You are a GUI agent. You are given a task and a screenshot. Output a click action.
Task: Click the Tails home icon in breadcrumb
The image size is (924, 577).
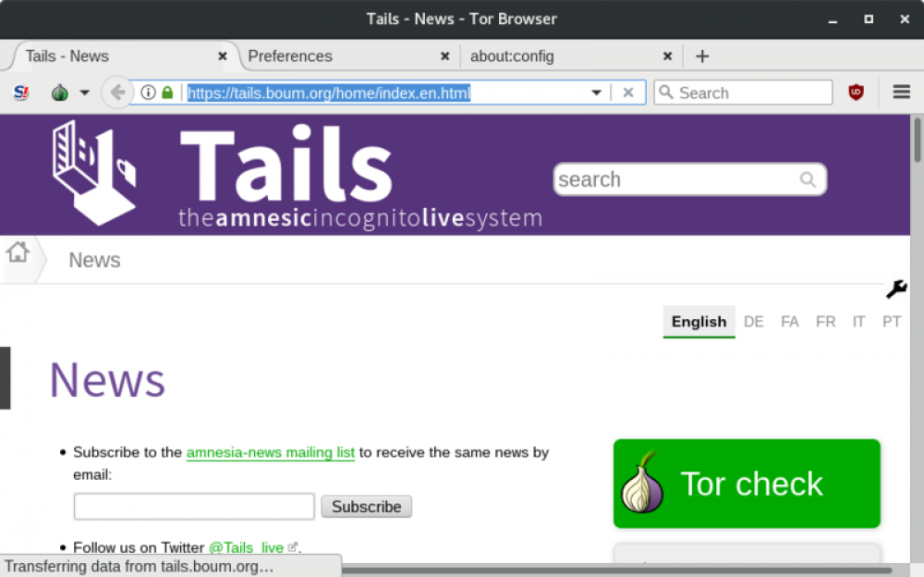(x=18, y=252)
